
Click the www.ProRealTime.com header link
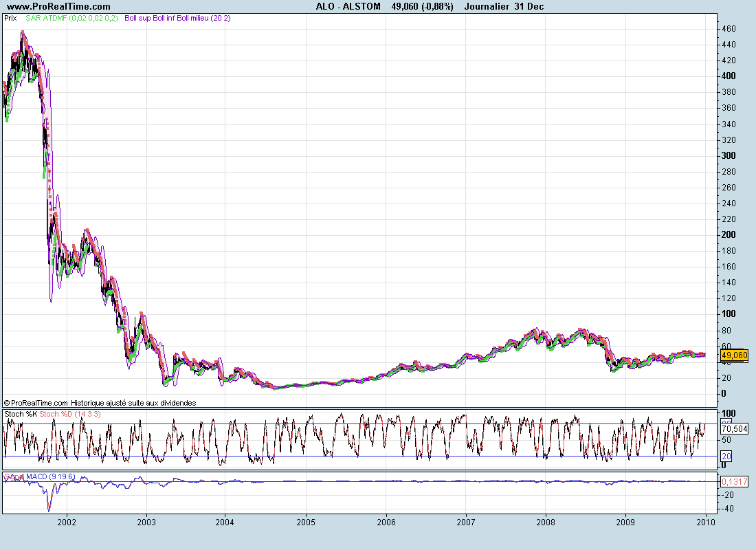59,6
